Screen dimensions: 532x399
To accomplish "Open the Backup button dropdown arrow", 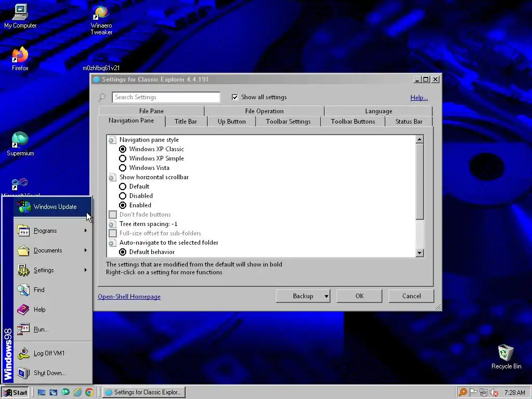I will pyautogui.click(x=326, y=296).
